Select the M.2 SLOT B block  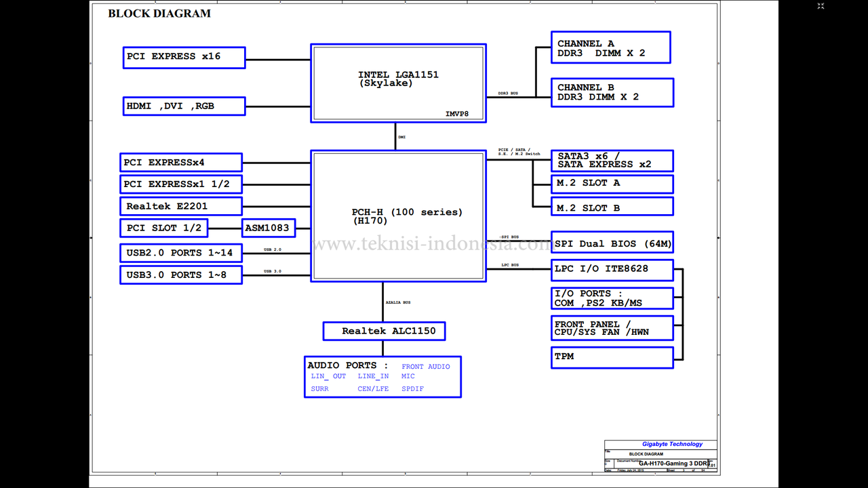pos(612,207)
